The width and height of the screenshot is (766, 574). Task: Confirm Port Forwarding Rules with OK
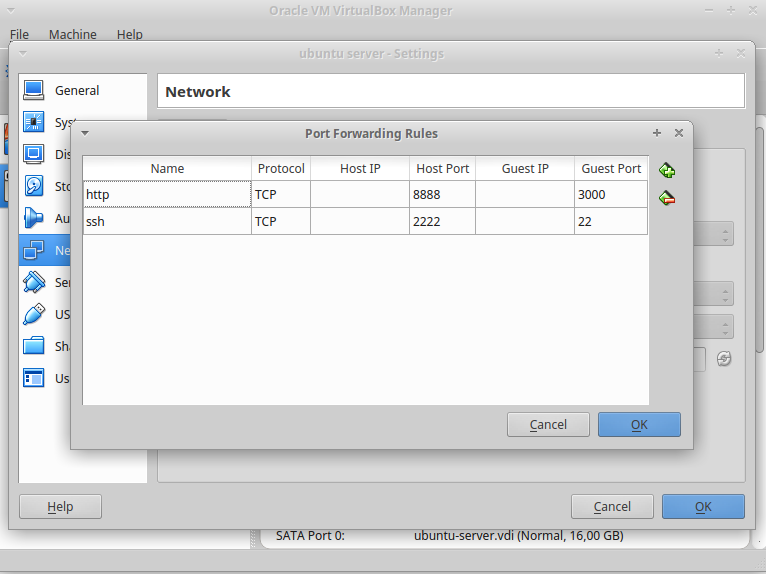coord(639,425)
